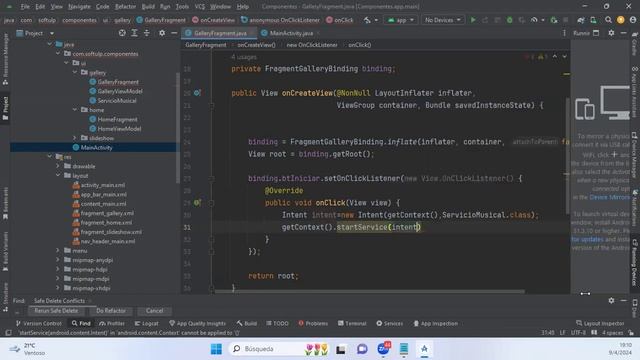
Task: Open Running Devices panel settings gear
Action: [611, 33]
